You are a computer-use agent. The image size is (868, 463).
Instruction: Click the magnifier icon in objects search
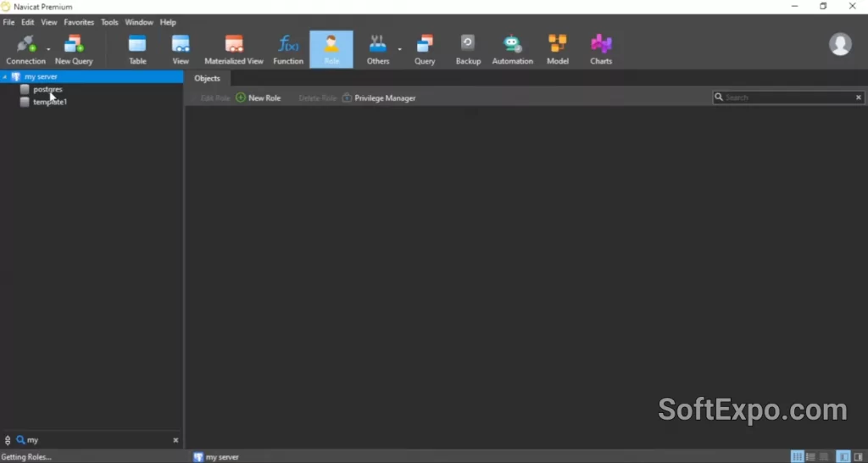pyautogui.click(x=719, y=97)
